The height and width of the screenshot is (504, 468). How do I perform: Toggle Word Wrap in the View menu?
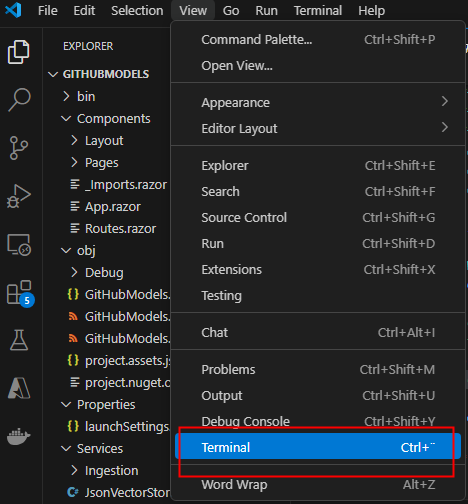point(318,484)
